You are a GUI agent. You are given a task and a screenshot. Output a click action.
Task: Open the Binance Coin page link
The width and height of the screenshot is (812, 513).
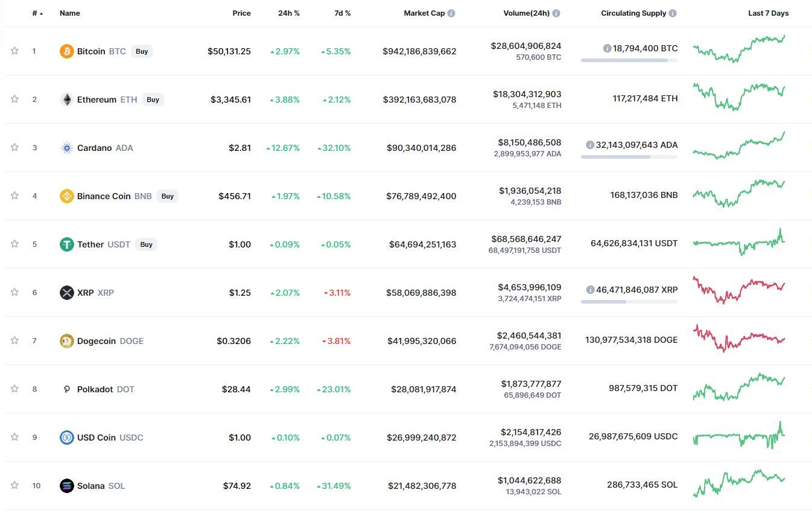click(104, 196)
